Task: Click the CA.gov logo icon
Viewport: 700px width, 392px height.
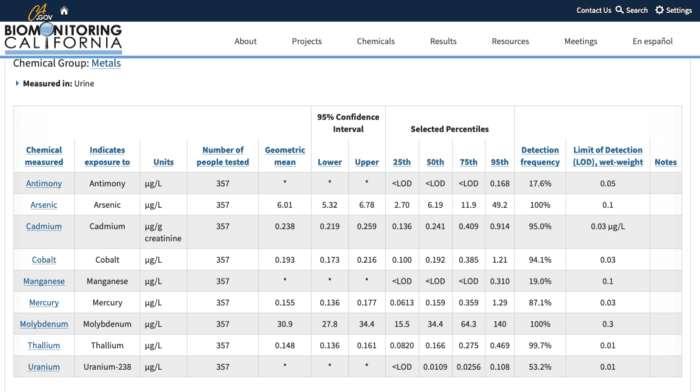Action: 40,12
